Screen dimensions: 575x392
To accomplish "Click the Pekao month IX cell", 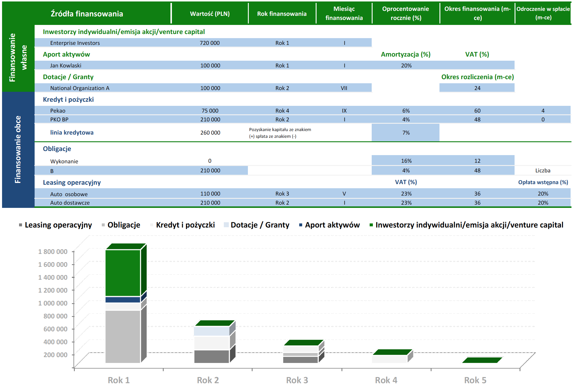I will click(344, 111).
